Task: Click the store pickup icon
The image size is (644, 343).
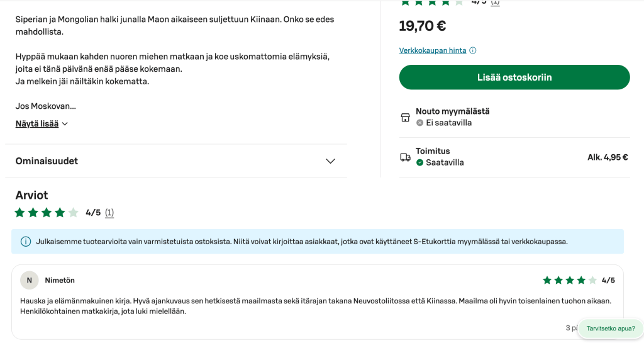Action: (406, 117)
